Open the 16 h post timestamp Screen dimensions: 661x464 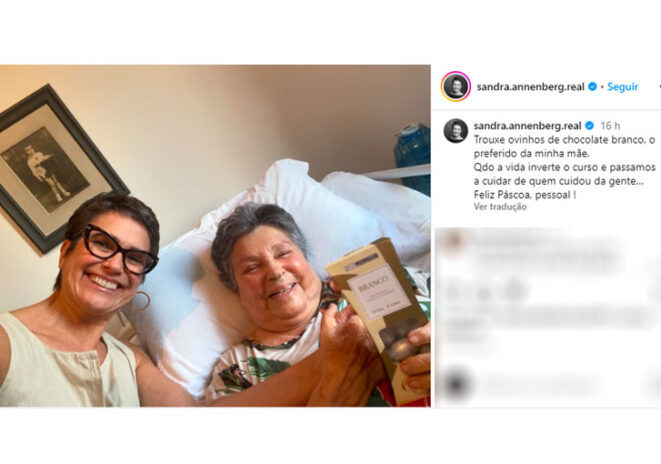click(610, 126)
